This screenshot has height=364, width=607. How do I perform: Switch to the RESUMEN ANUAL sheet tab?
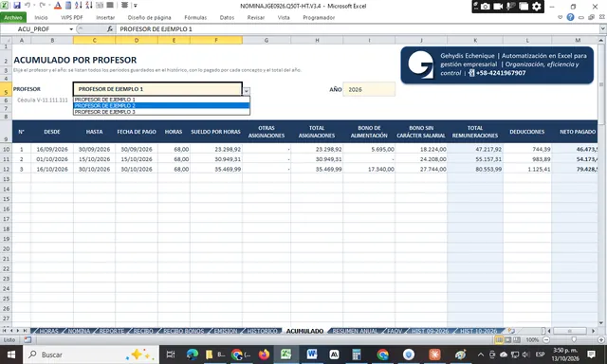tap(355, 331)
